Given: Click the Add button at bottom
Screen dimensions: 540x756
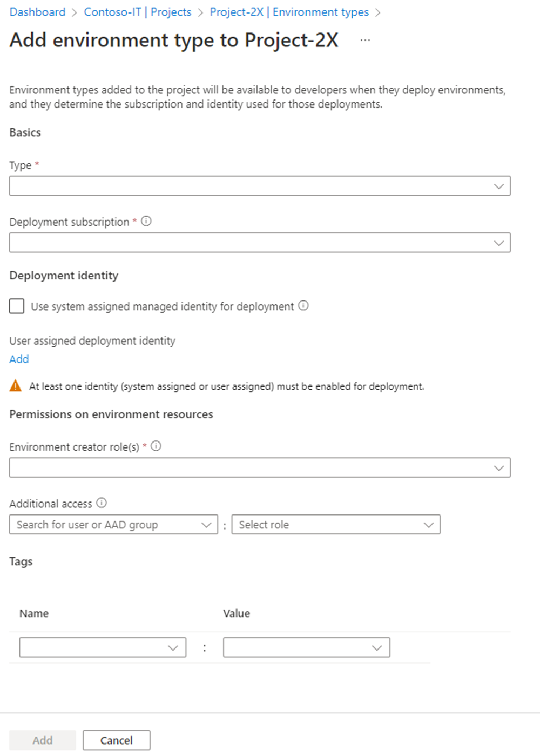Looking at the screenshot, I should pos(43,740).
